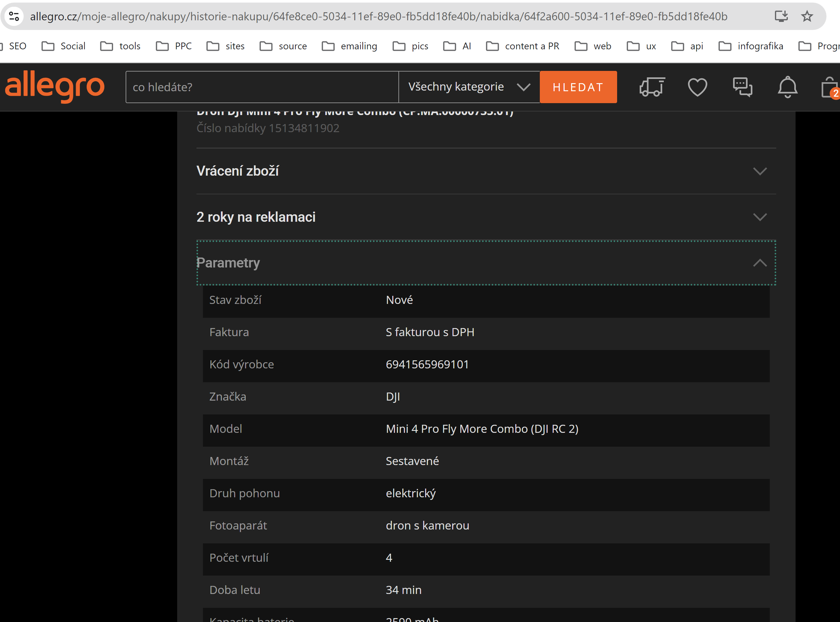Collapse the Parametry section
Screen dimensions: 840x622
pyautogui.click(x=486, y=263)
